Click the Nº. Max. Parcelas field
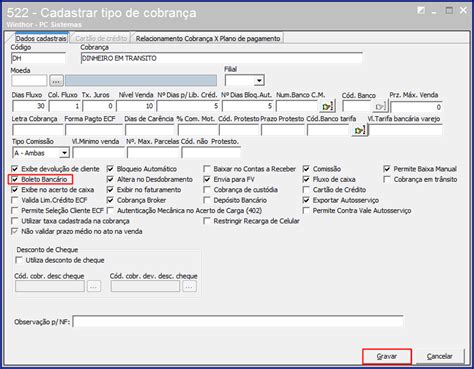The image size is (474, 369). click(x=153, y=153)
